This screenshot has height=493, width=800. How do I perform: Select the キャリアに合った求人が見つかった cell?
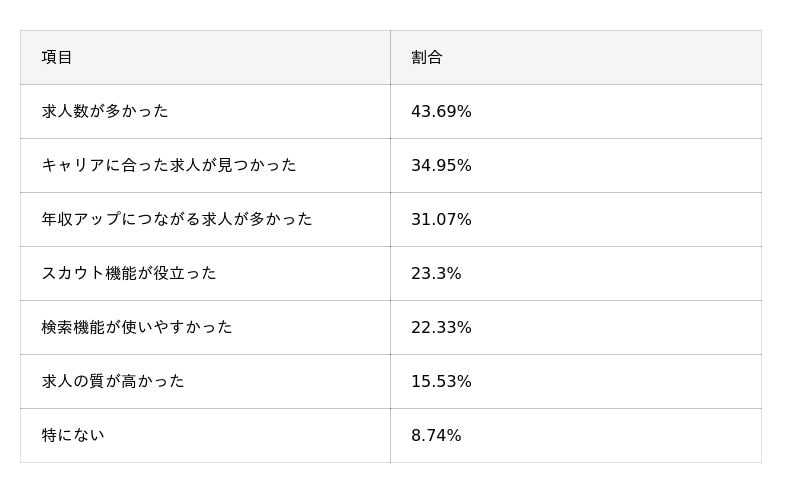tap(169, 166)
